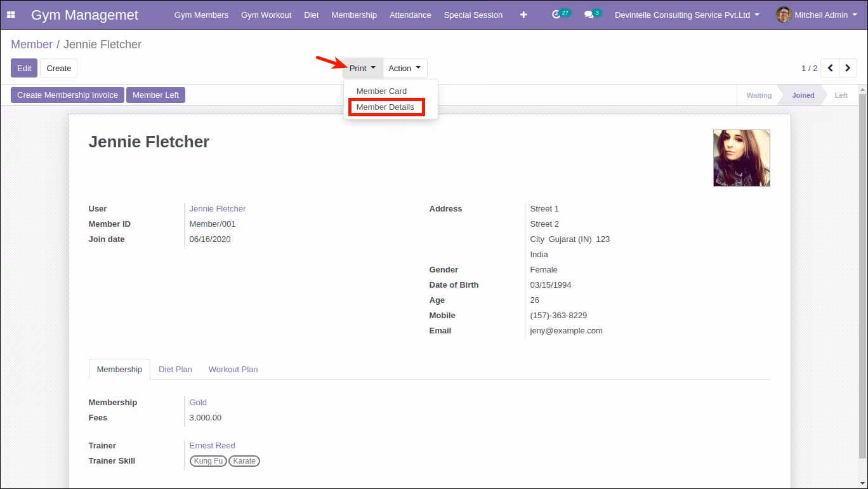Go to next record arrow

pos(848,68)
